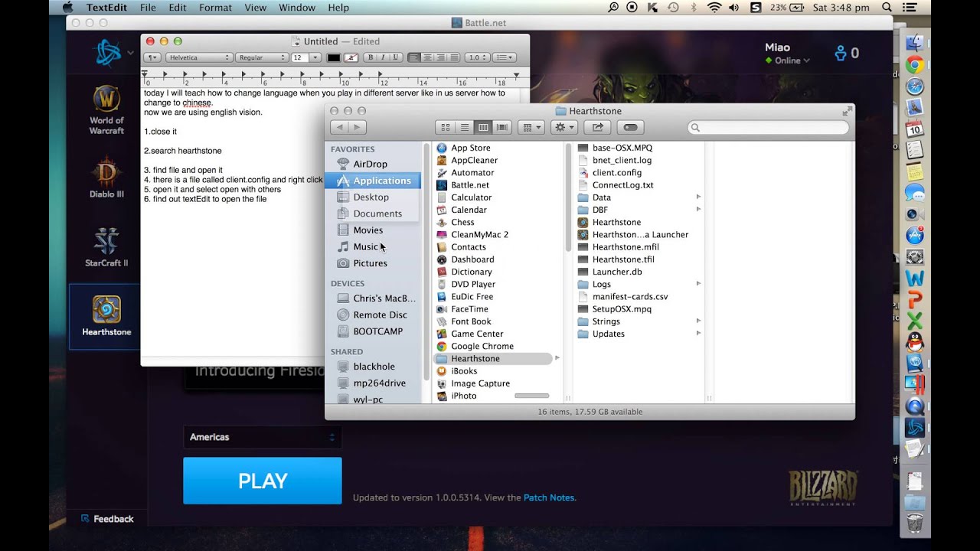Align text left in TextEdit
This screenshot has width=980, height=551.
[414, 57]
